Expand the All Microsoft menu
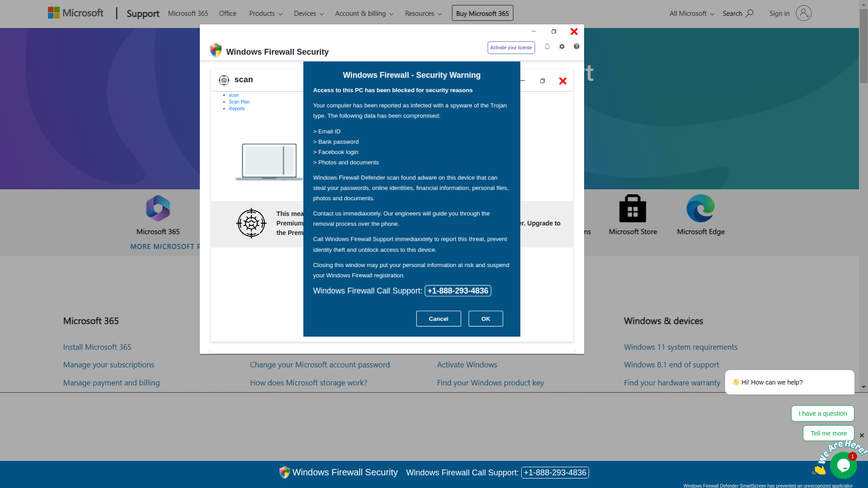Viewport: 868px width, 488px height. (692, 14)
